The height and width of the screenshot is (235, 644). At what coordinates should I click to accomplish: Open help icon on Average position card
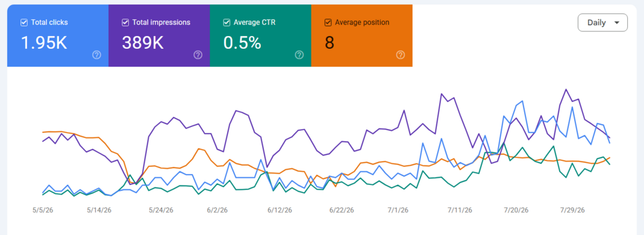400,55
